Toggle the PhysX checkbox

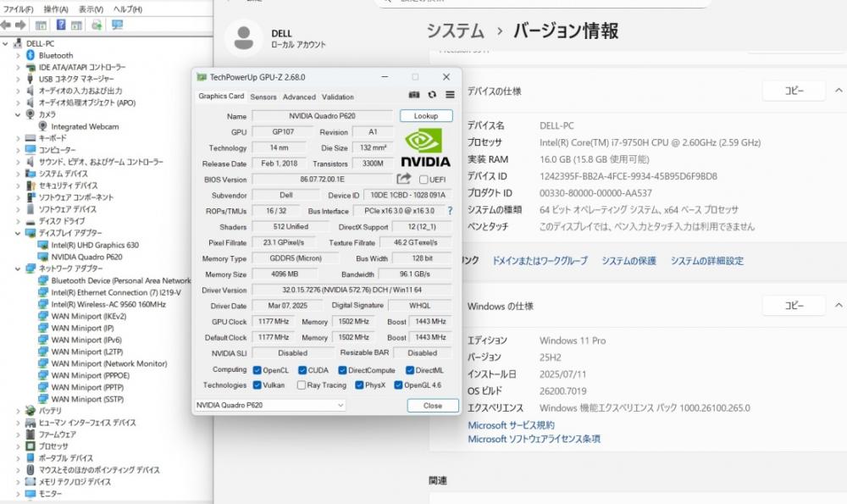pos(359,385)
